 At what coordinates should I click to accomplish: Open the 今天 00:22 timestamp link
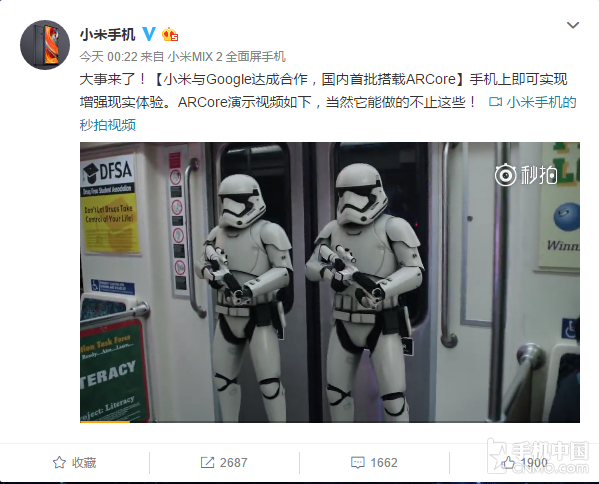point(108,57)
